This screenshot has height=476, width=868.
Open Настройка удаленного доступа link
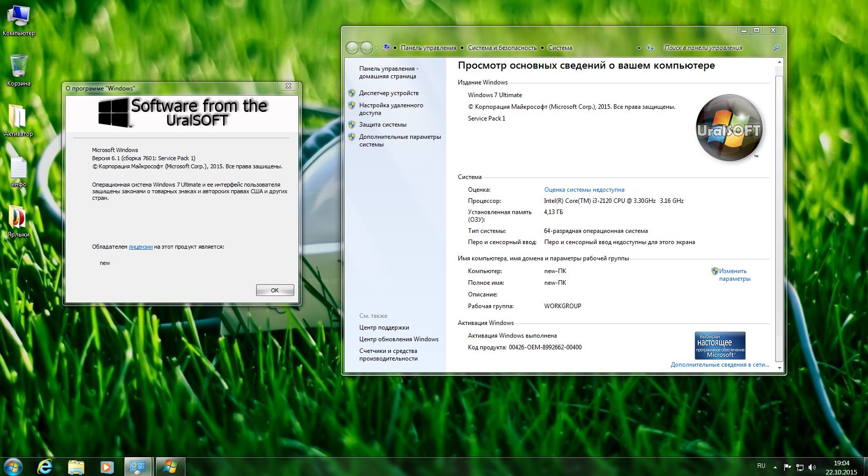[391, 109]
